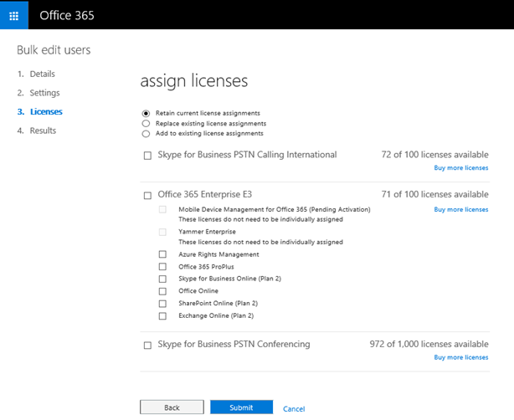Check Skype for Business PSTN Conferencing

[147, 345]
